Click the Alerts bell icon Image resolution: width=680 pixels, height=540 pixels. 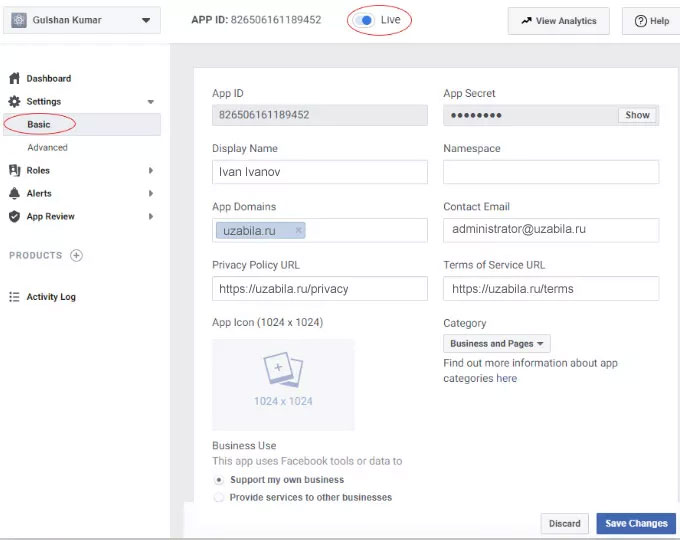(x=15, y=193)
